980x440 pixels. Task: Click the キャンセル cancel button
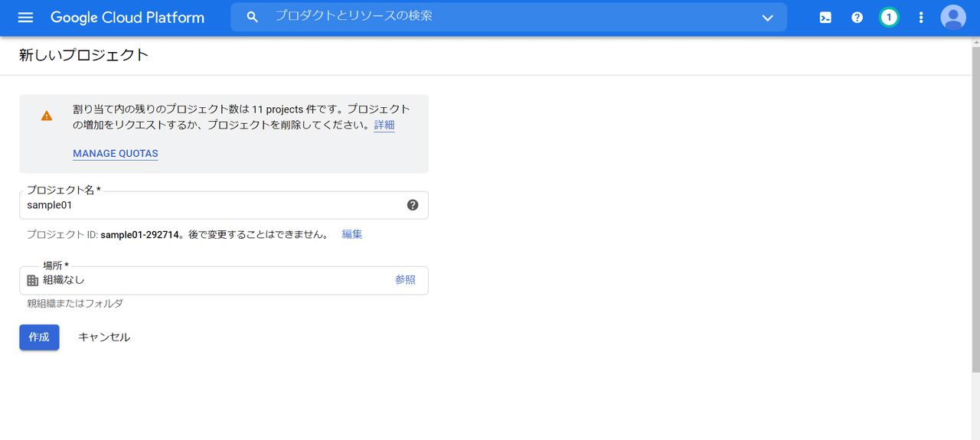(x=104, y=337)
